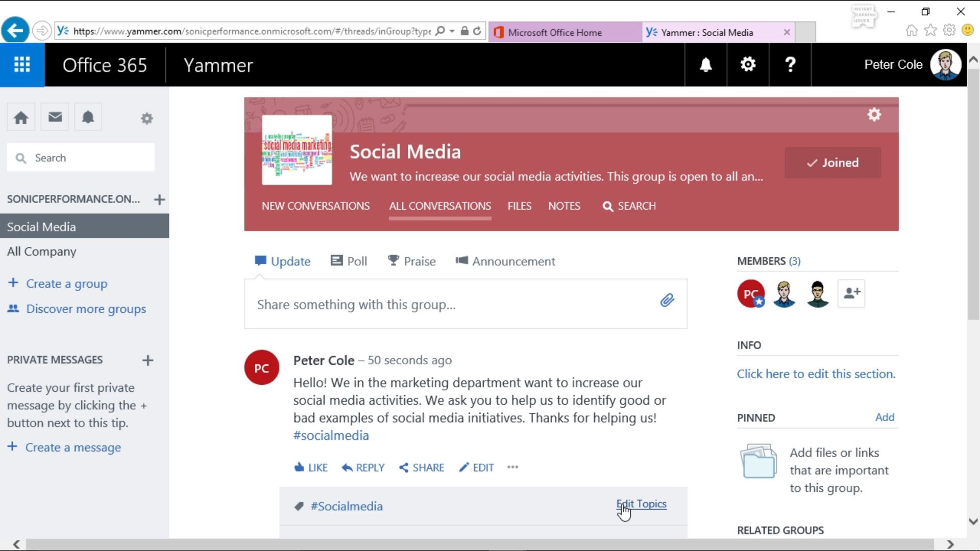Click the Edit Topics link
This screenshot has width=980, height=551.
pyautogui.click(x=641, y=504)
